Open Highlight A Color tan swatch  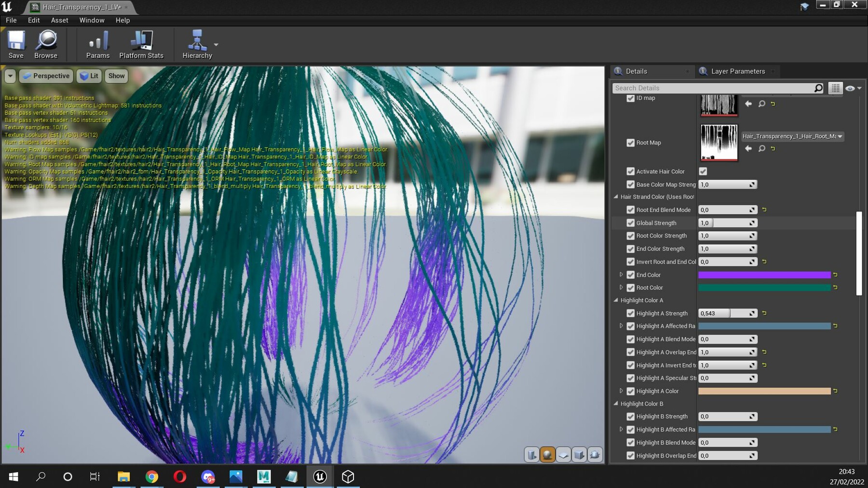pos(764,391)
